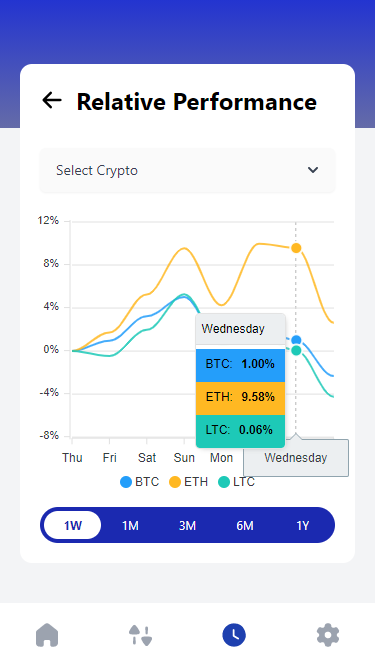The image size is (375, 667).
Task: Click the ETH 9.58% row in tooltip
Action: coord(240,397)
